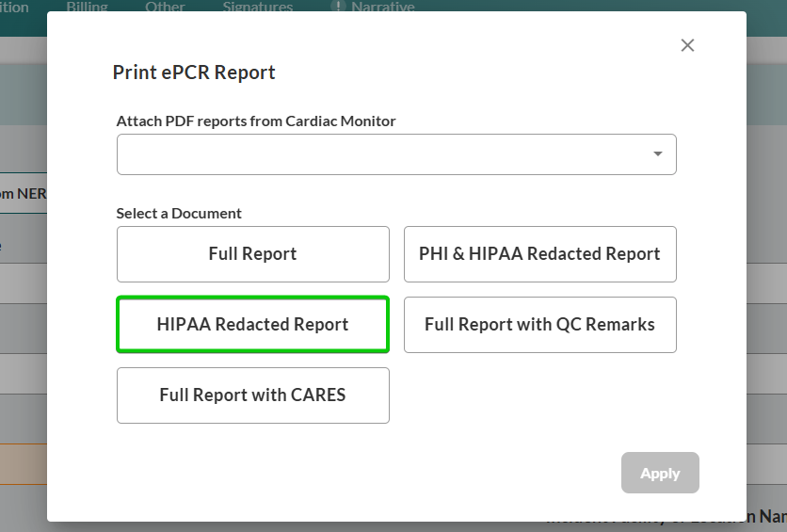The height and width of the screenshot is (532, 787).
Task: Switch to the Billing tab
Action: [x=86, y=7]
